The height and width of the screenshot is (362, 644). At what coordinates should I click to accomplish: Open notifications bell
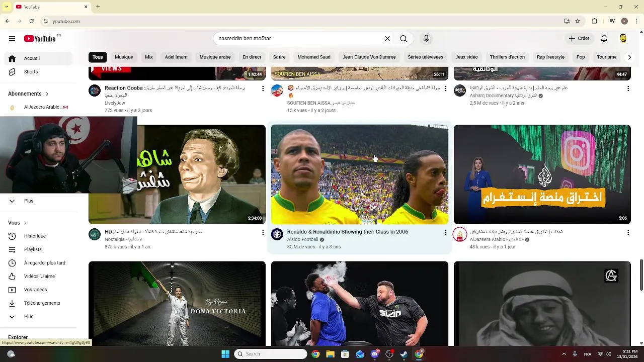(x=604, y=38)
